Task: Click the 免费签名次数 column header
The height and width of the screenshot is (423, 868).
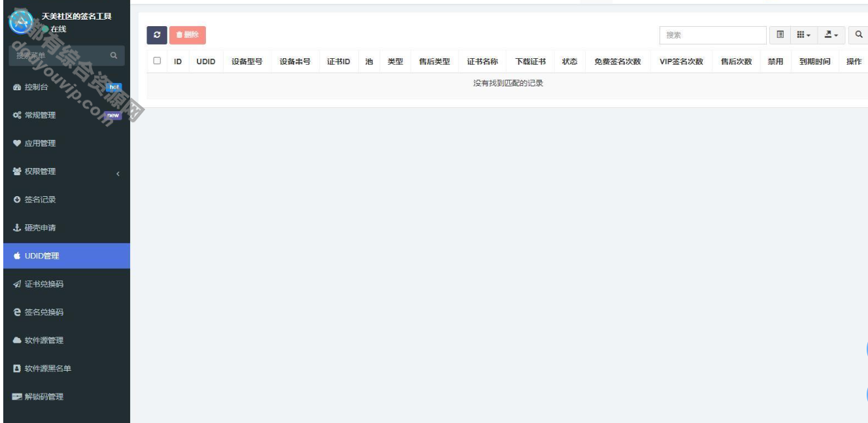Action: [x=618, y=61]
